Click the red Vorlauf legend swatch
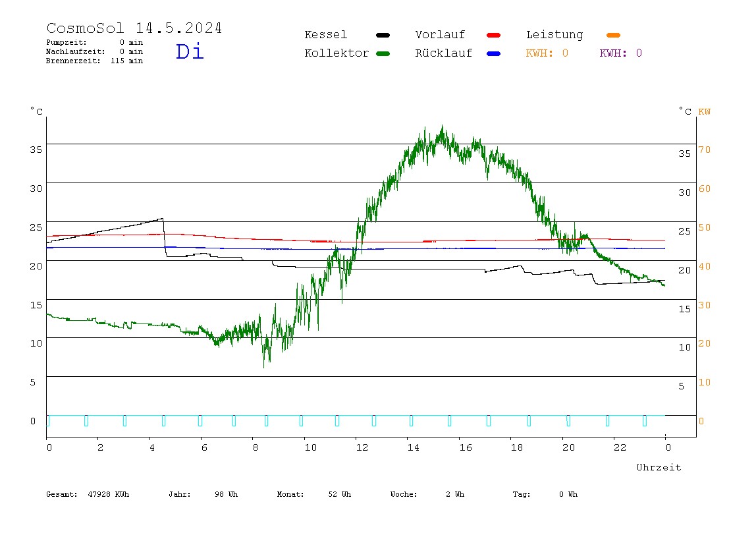756x535 pixels. 494,35
